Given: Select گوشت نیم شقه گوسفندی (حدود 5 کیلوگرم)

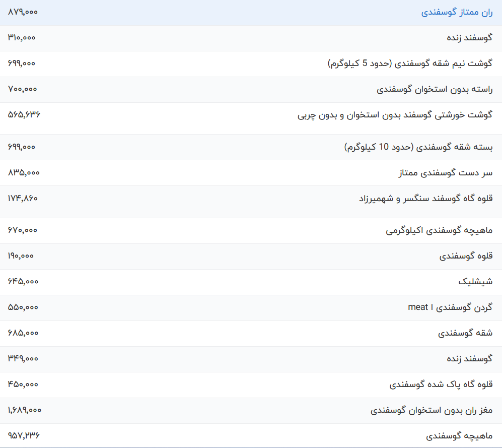Looking at the screenshot, I should tap(410, 63).
